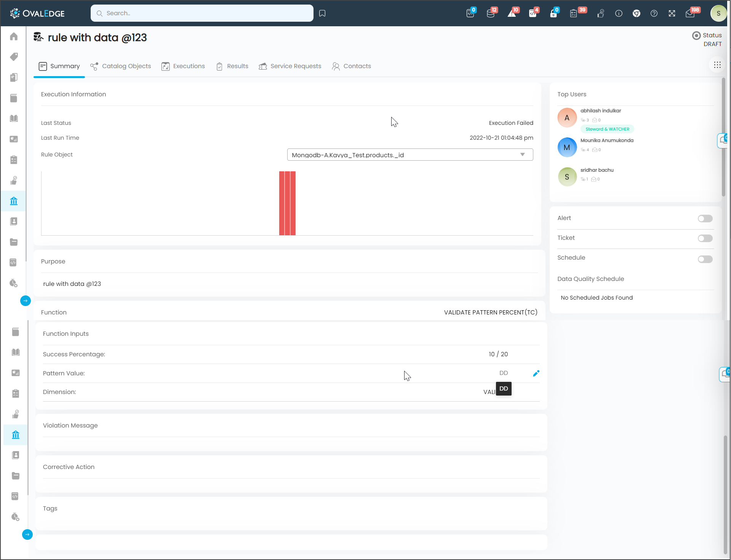Screen dimensions: 731x560
Task: Open the Tags icon in left sidebar
Action: (x=14, y=57)
